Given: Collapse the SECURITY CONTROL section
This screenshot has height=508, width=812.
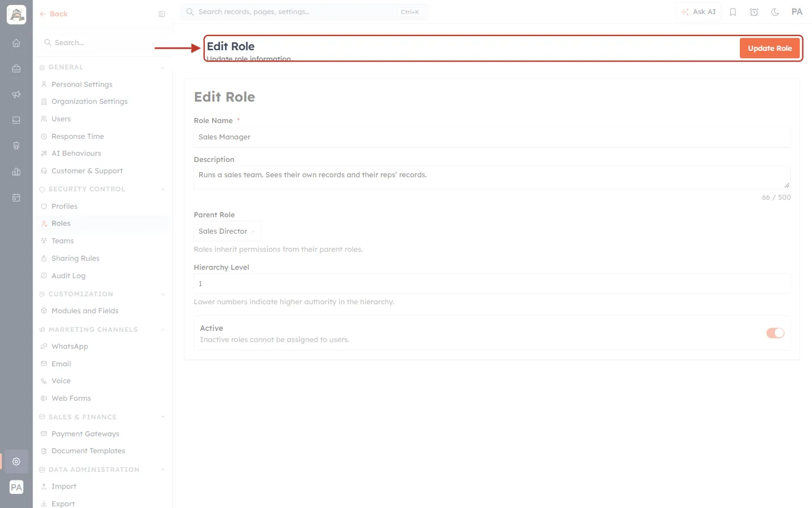Looking at the screenshot, I should [x=162, y=190].
